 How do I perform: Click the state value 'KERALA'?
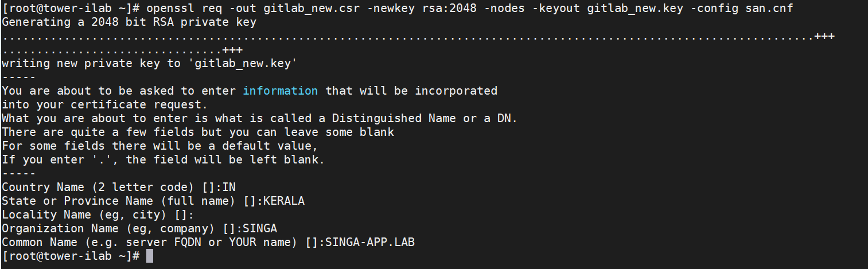[x=284, y=201]
